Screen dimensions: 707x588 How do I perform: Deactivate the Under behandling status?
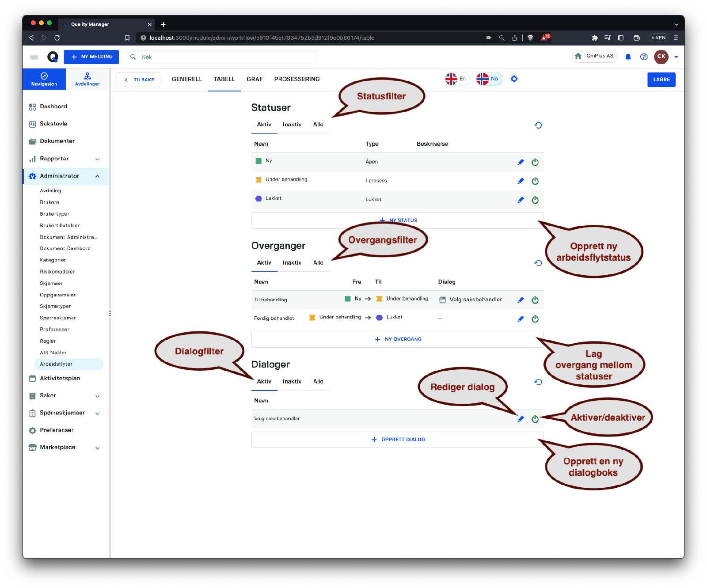point(535,181)
